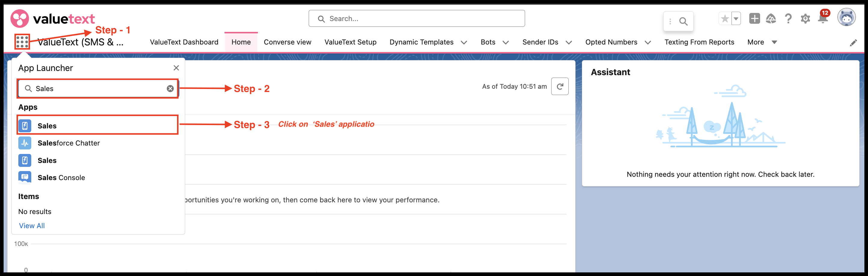
Task: Select the Home tab
Action: (241, 42)
